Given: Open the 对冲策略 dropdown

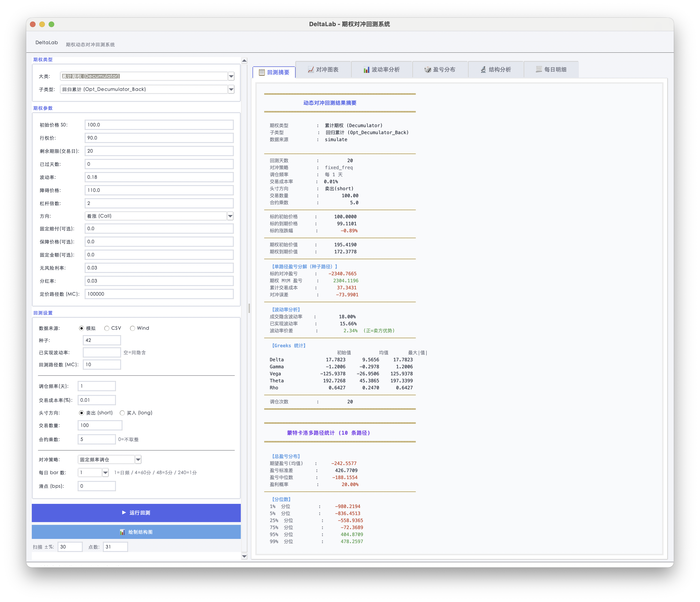Looking at the screenshot, I should pos(138,459).
